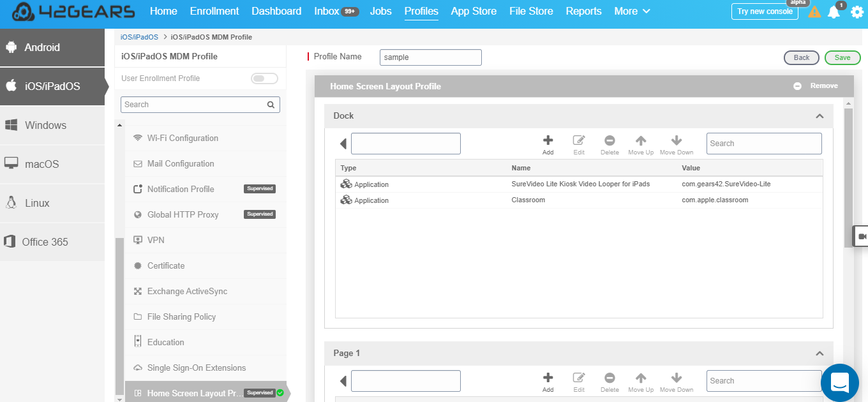Click the Add icon in Dock section
Screen dimensions: 868x402
[548, 140]
